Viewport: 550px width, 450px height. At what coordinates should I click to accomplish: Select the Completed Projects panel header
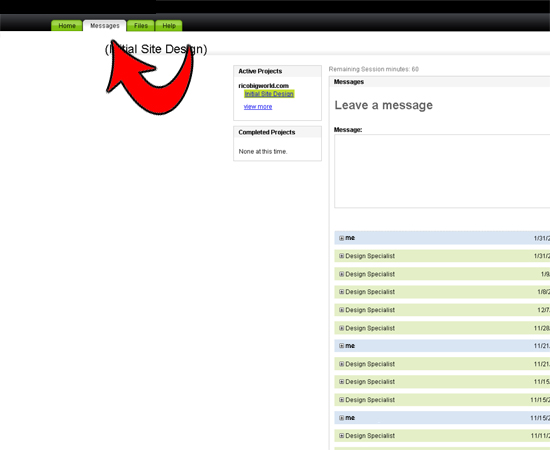pos(277,132)
